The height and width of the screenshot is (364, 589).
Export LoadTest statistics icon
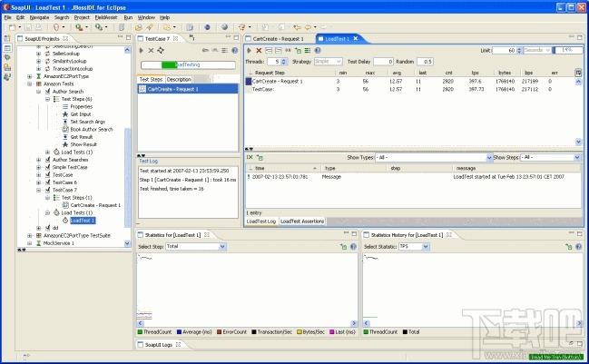point(298,50)
